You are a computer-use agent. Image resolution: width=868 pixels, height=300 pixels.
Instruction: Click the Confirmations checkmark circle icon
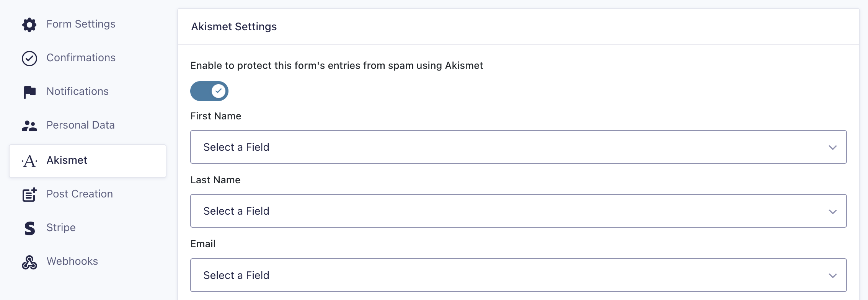(29, 59)
